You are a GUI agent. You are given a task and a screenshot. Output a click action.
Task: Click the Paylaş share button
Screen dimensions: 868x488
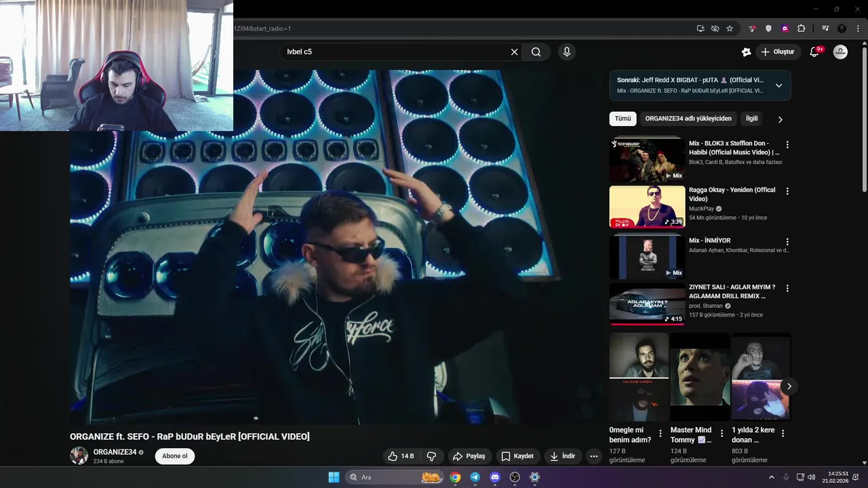(469, 456)
